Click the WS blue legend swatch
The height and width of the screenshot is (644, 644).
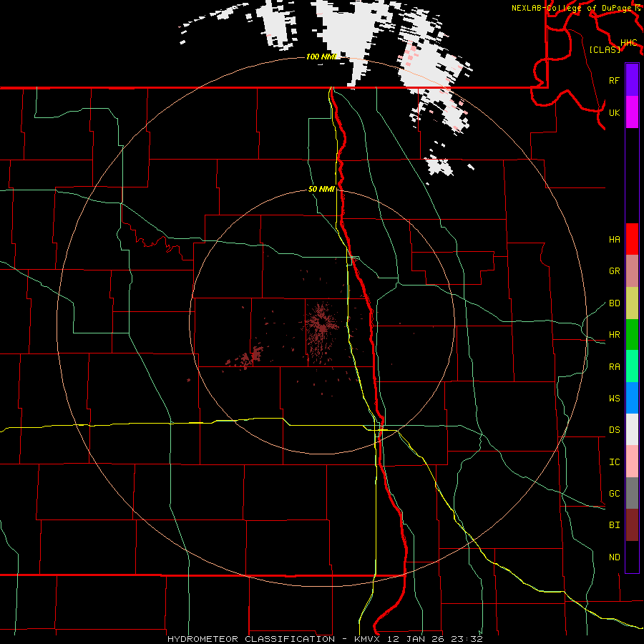tap(632, 398)
